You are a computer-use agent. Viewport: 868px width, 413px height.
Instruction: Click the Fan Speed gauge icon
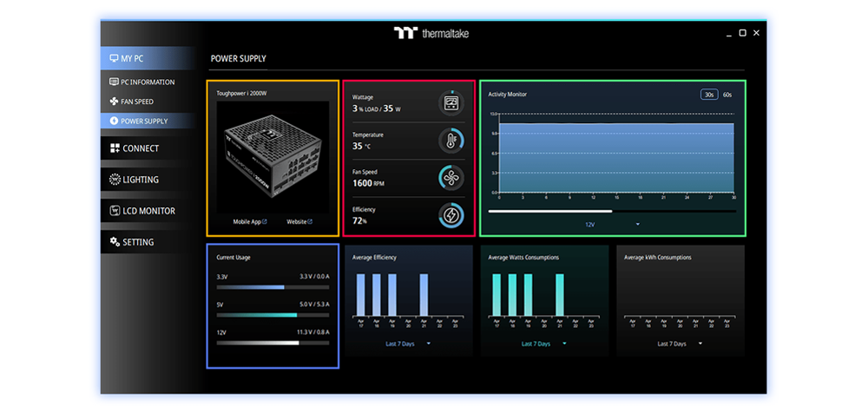click(451, 178)
